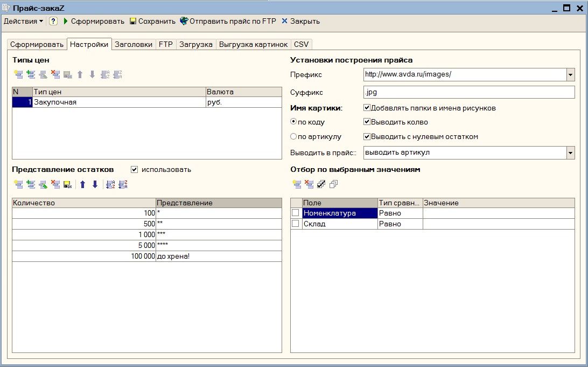Delete row icon in Типы цен toolbar
The width and height of the screenshot is (588, 367).
pos(55,75)
